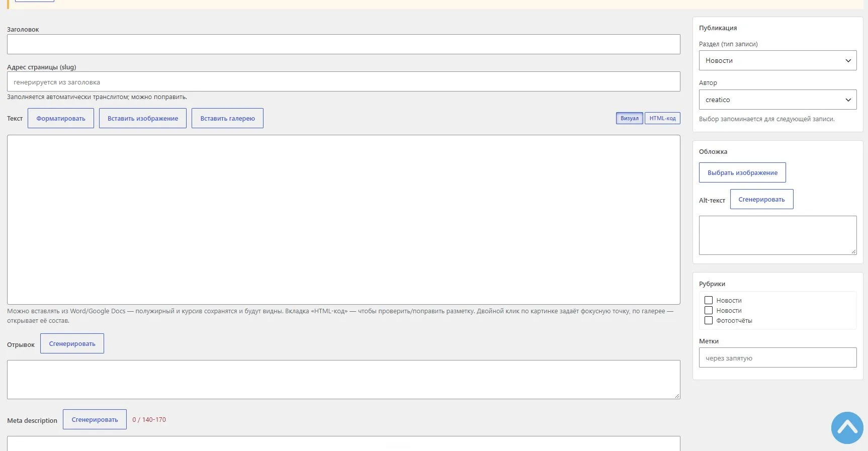Viewport: 868px width, 451px height.
Task: Focus the Адрес страницы slug field
Action: (343, 81)
